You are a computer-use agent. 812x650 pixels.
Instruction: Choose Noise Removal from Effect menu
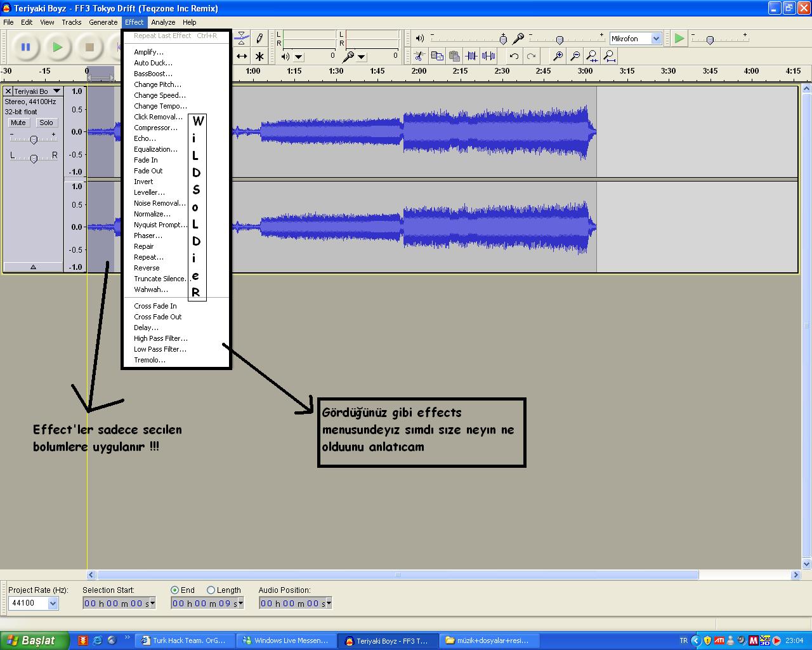pyautogui.click(x=159, y=203)
